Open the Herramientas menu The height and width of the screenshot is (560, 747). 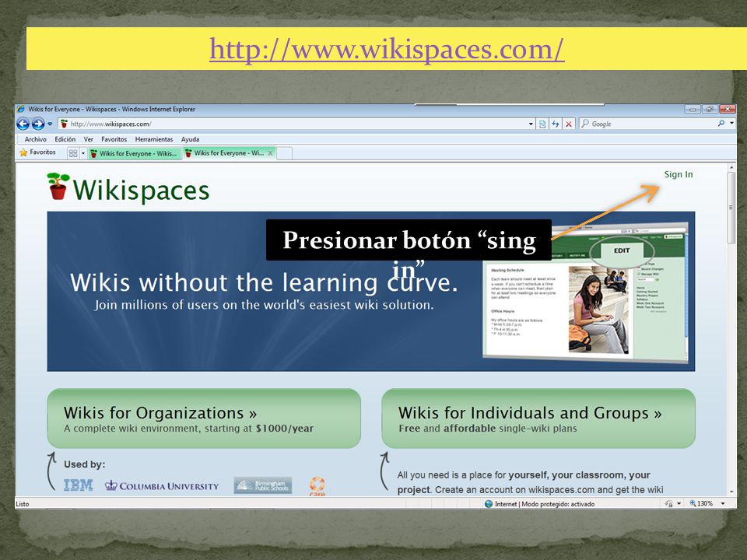tap(154, 139)
